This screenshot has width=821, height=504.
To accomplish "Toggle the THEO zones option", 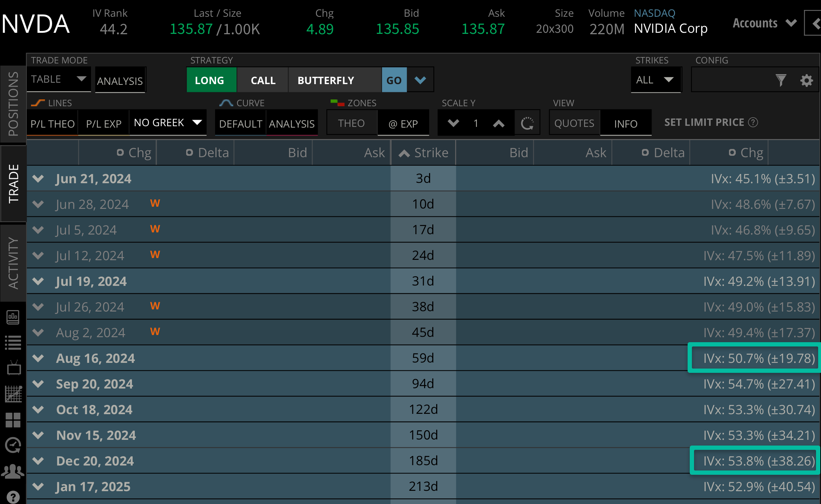I will tap(351, 123).
